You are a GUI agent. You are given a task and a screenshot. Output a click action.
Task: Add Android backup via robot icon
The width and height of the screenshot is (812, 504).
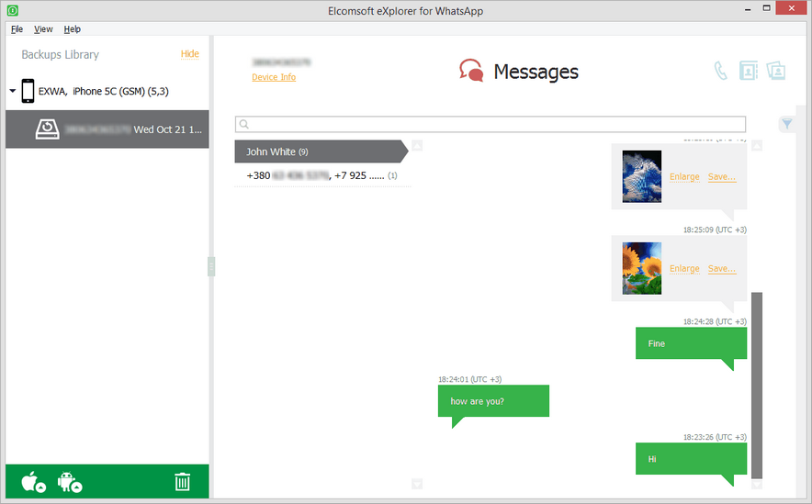[x=70, y=482]
